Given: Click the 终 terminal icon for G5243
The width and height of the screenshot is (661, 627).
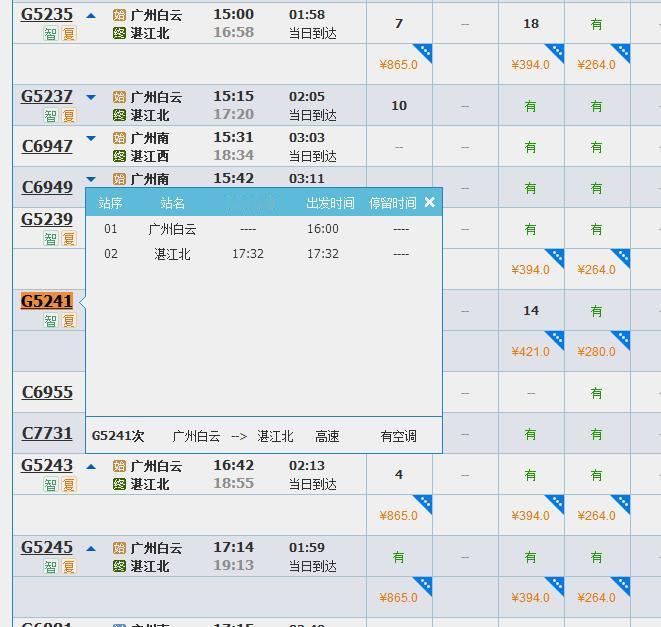Looking at the screenshot, I should tap(119, 484).
